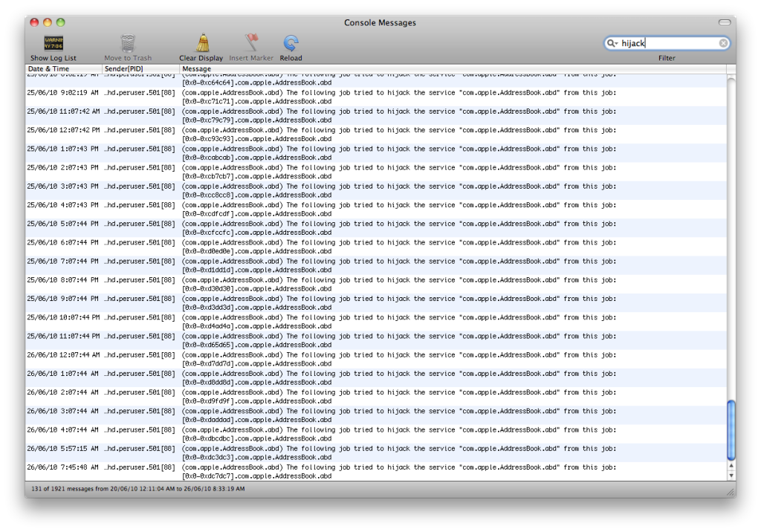Image resolution: width=761 pixels, height=532 pixels.
Task: Toggle toolbar with the pill button
Action: [725, 22]
